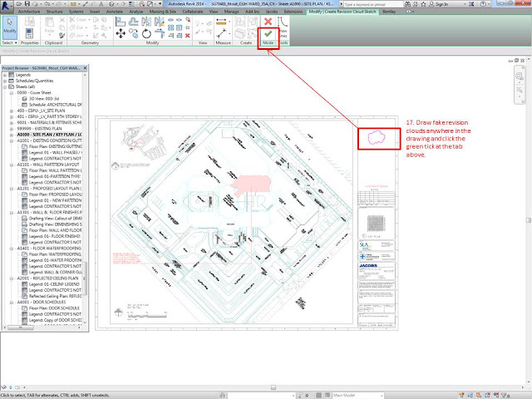This screenshot has height=399, width=532.
Task: Click the key plan thumbnail in title block
Action: tap(376, 224)
